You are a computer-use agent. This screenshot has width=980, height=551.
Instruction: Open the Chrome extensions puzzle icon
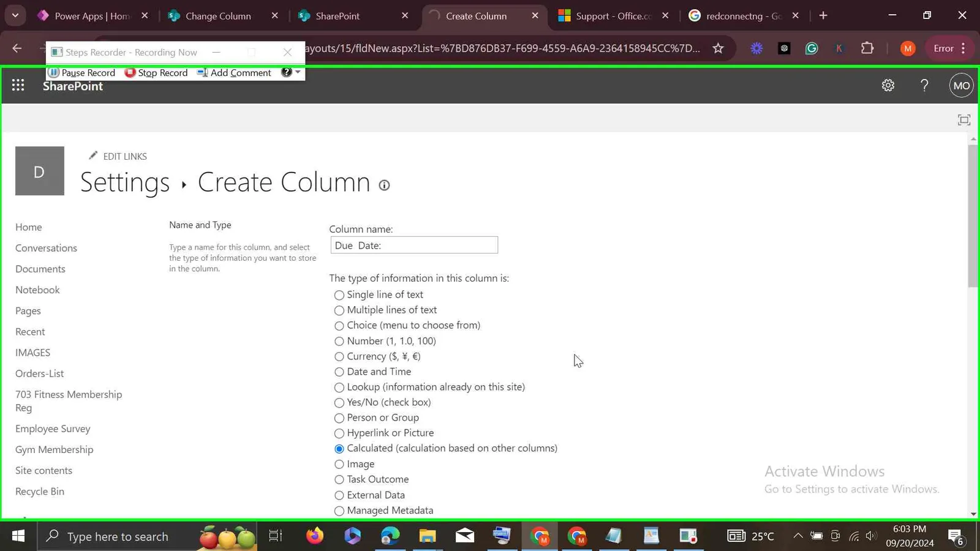pyautogui.click(x=867, y=48)
